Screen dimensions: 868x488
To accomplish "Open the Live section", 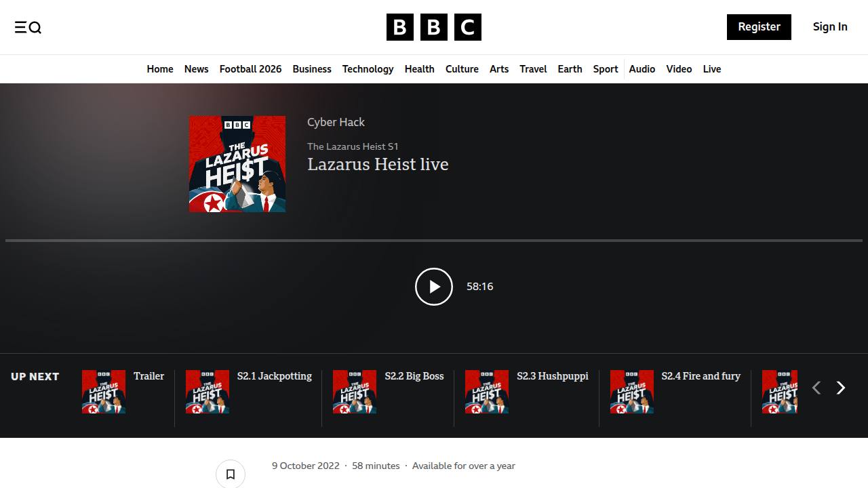I will click(712, 69).
